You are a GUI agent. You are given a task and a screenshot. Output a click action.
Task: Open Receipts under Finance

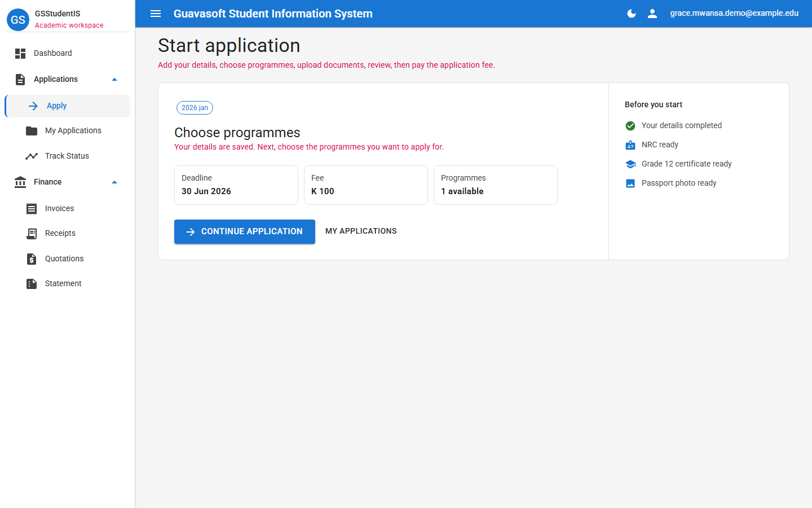67,234
